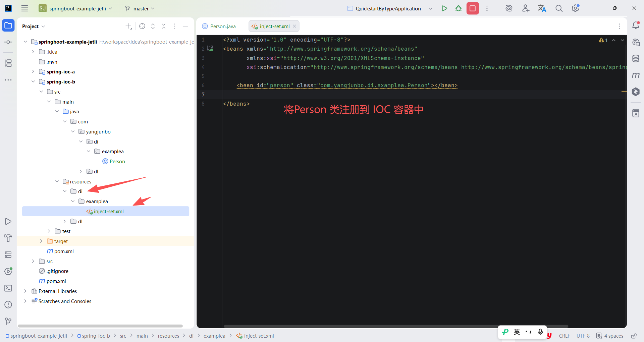Stop the running application
The height and width of the screenshot is (342, 644).
473,8
